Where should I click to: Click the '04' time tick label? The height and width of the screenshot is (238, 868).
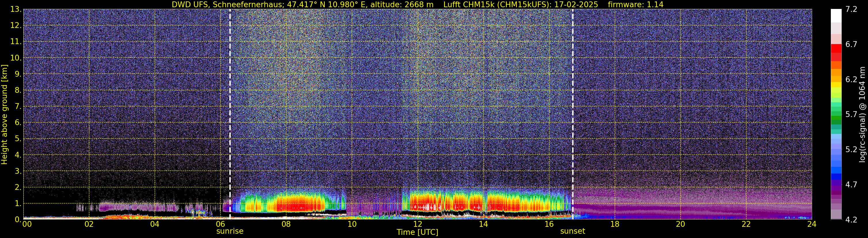(155, 224)
